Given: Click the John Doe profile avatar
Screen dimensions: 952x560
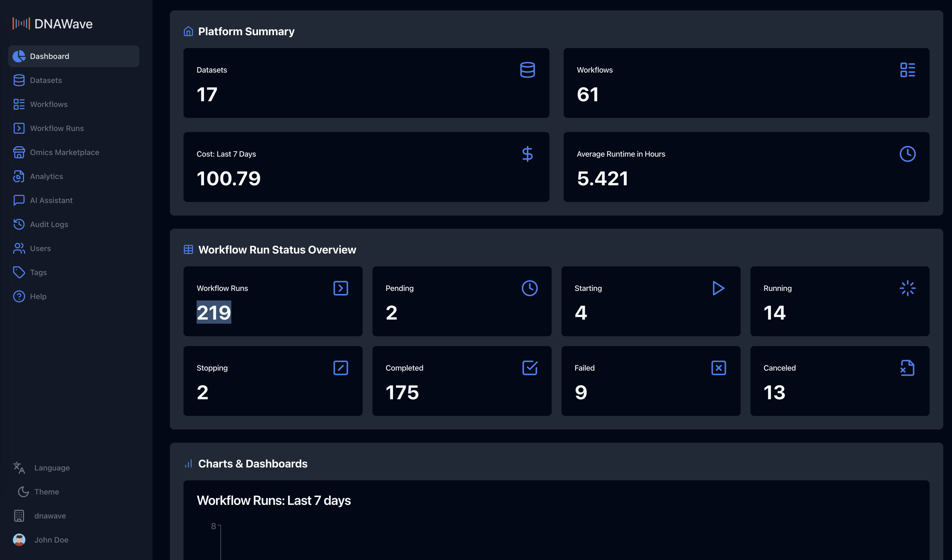Looking at the screenshot, I should [19, 540].
